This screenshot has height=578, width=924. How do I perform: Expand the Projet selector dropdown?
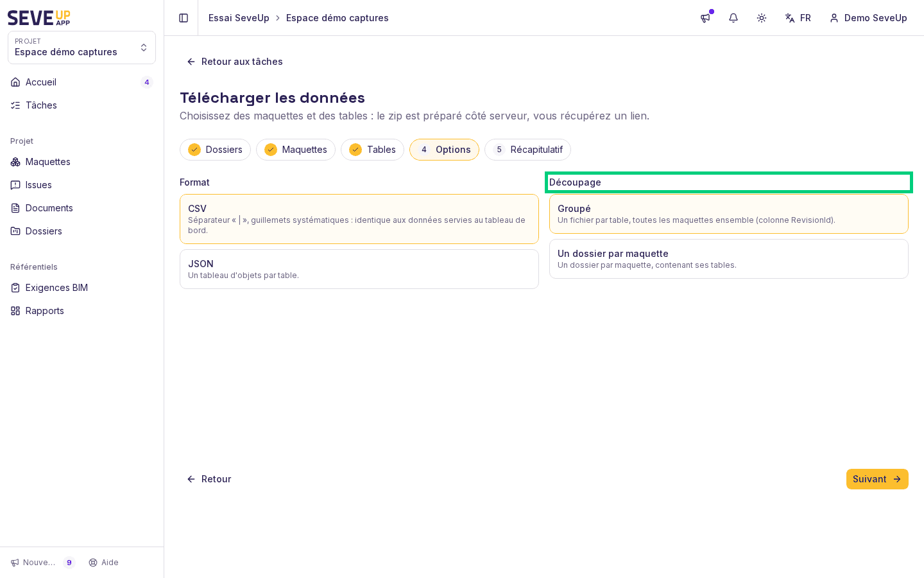coord(81,48)
